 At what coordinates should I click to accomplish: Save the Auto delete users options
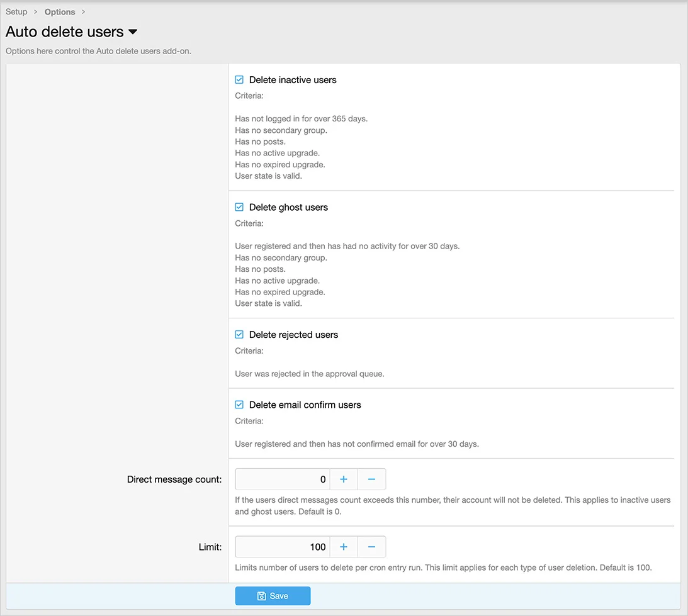tap(273, 596)
